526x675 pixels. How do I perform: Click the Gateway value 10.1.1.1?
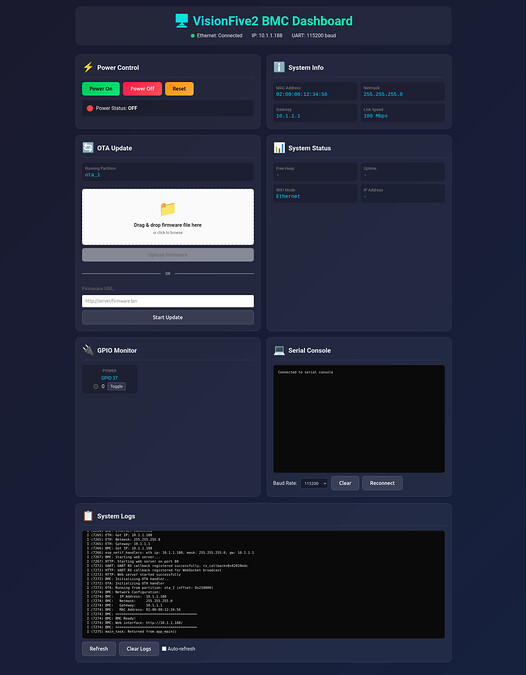[x=288, y=116]
